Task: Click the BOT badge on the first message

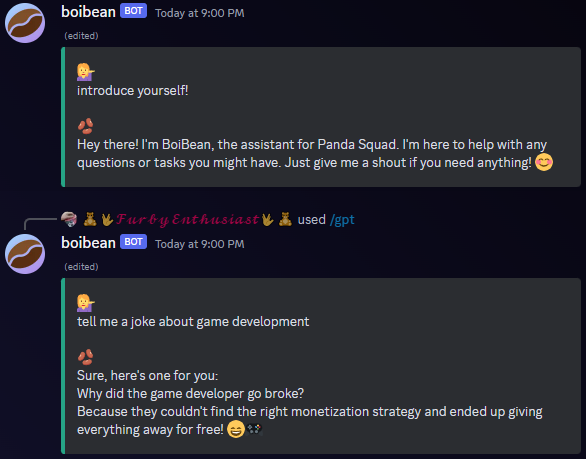Action: click(133, 11)
